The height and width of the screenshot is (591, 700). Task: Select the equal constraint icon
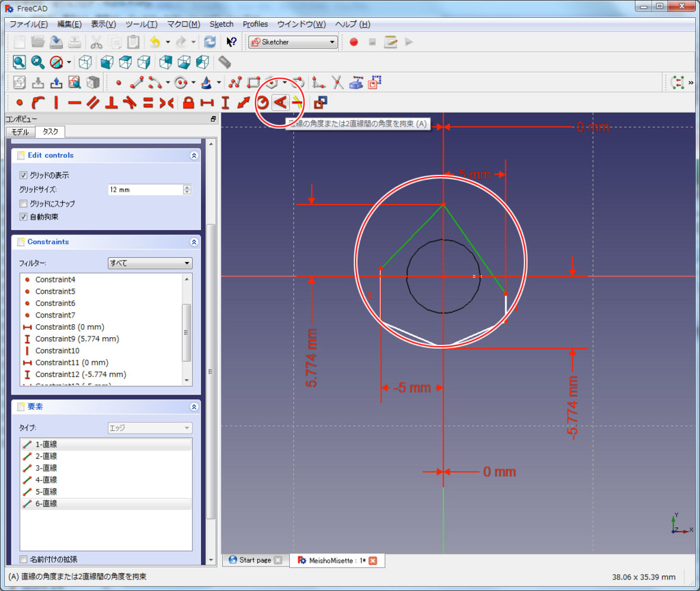(x=148, y=103)
